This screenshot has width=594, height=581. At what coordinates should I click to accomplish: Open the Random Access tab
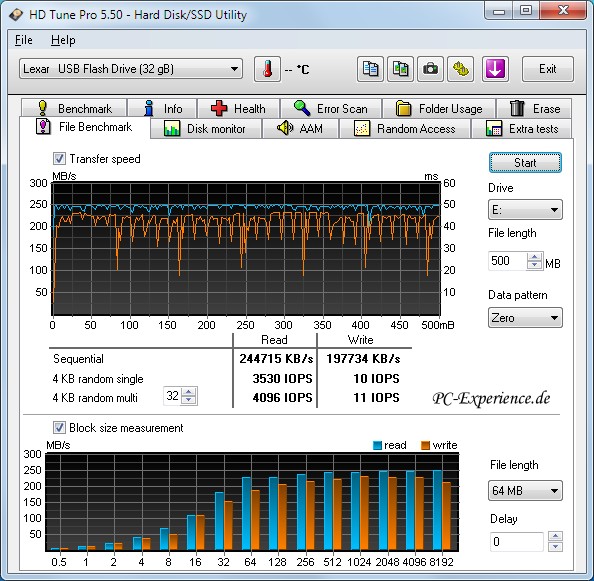[405, 129]
